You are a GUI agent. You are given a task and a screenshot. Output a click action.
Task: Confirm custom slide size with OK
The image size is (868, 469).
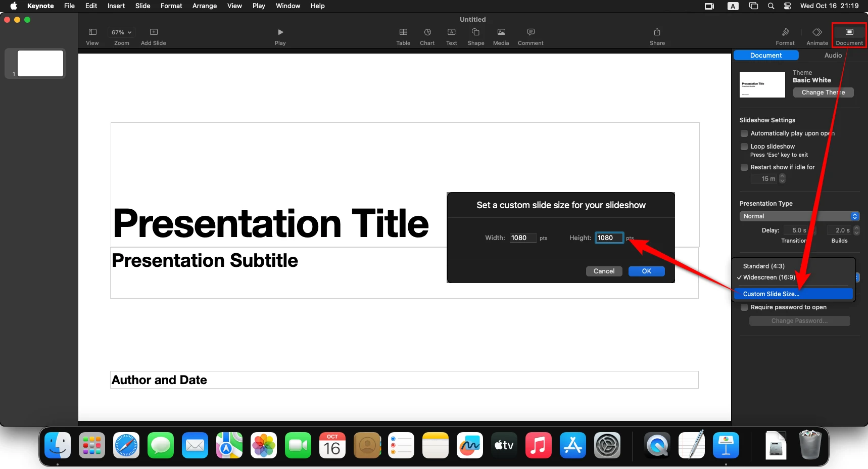(x=647, y=271)
